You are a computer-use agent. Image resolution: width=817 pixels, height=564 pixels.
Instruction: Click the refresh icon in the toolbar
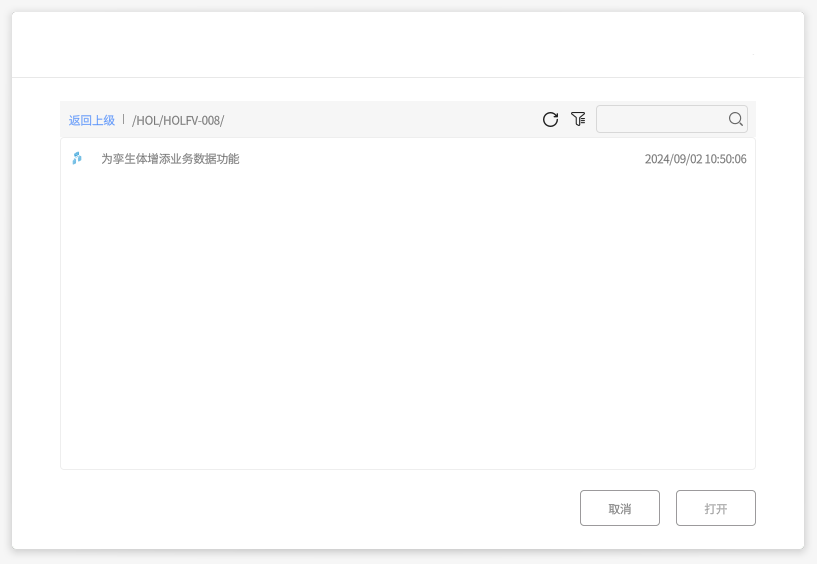pyautogui.click(x=550, y=120)
